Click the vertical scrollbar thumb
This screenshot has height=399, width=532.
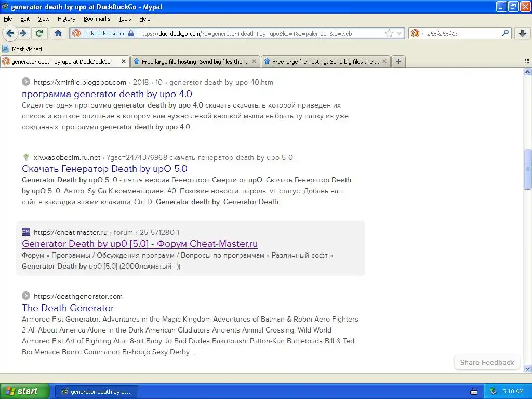pyautogui.click(x=527, y=169)
